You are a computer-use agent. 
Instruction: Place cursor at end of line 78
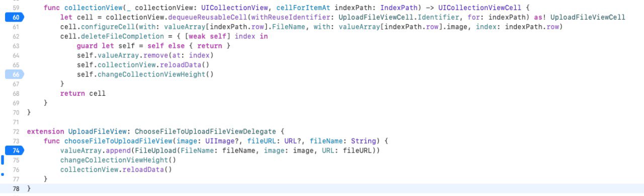pyautogui.click(x=31, y=188)
